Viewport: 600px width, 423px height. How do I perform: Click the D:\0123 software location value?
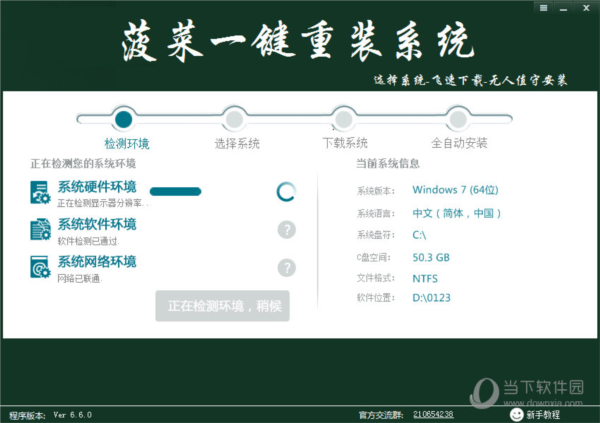pyautogui.click(x=431, y=298)
